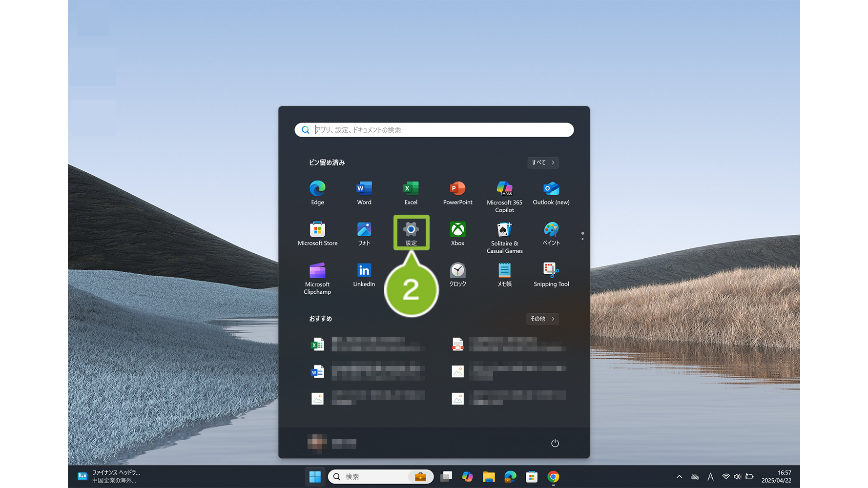Click すべて (All apps) button
The image size is (868, 488).
pos(543,163)
